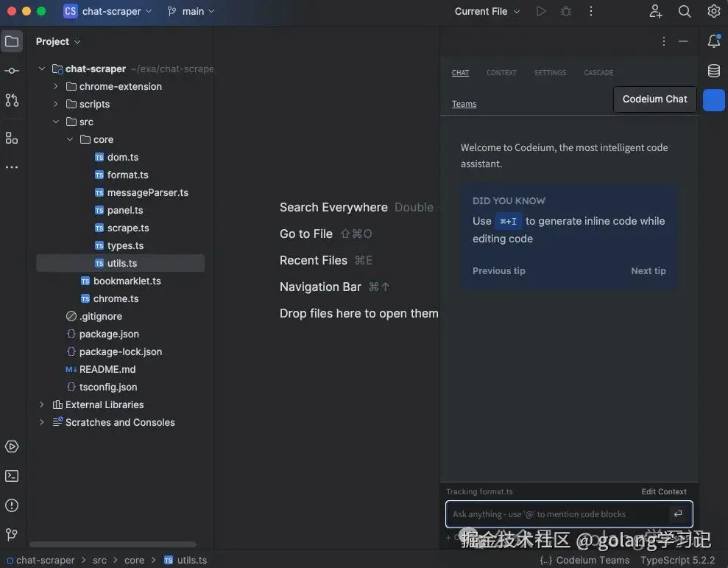The height and width of the screenshot is (568, 728).
Task: Open the Project view dropdown
Action: click(58, 41)
